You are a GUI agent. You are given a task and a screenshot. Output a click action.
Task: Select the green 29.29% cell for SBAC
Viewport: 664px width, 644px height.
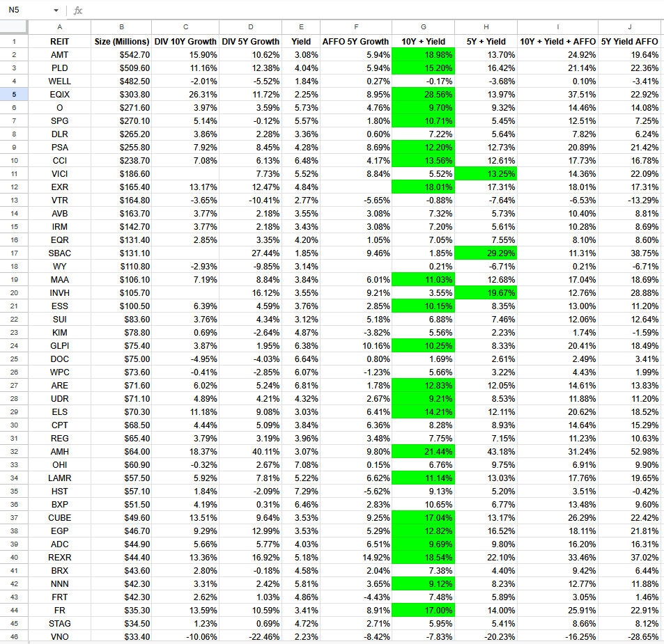[x=486, y=253]
